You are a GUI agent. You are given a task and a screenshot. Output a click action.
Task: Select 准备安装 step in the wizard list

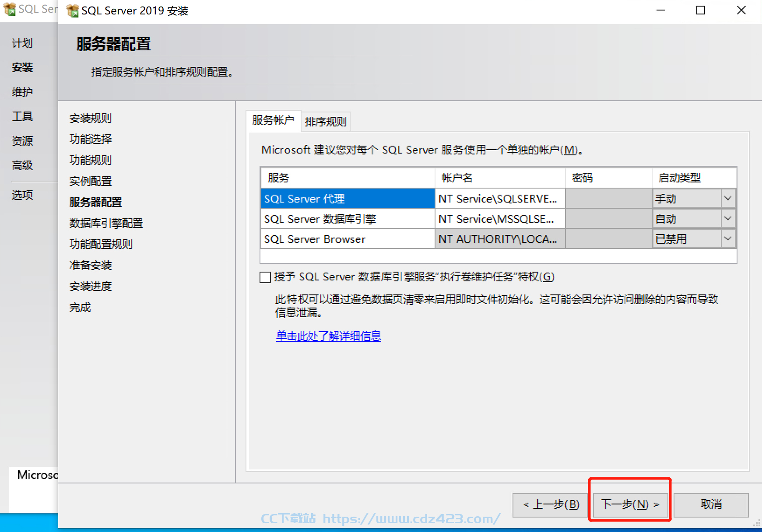coord(91,265)
